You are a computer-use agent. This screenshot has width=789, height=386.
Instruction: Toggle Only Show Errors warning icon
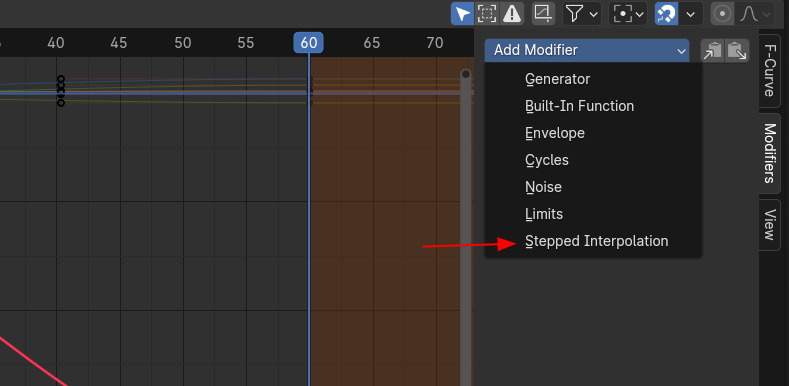[x=512, y=14]
